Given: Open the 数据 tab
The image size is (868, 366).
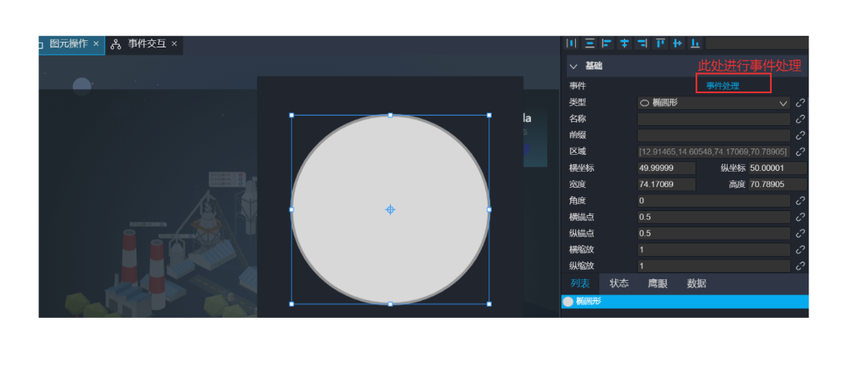Looking at the screenshot, I should 696,283.
